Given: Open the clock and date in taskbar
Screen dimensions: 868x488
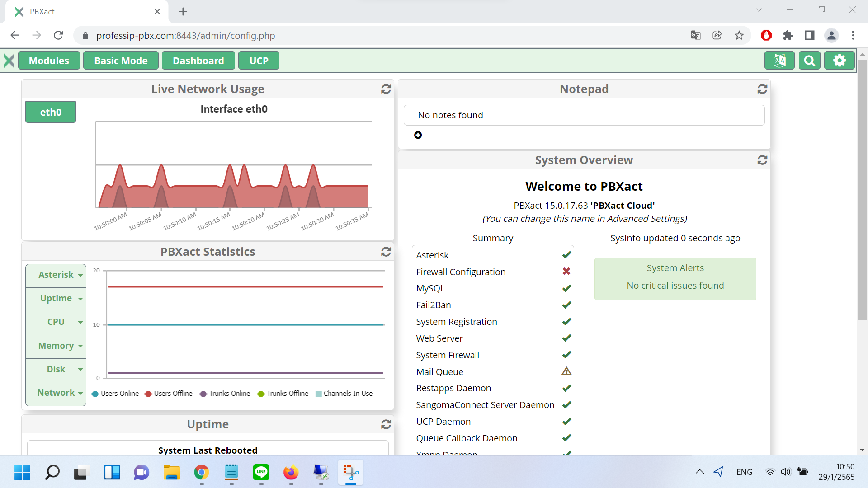Looking at the screenshot, I should point(836,472).
